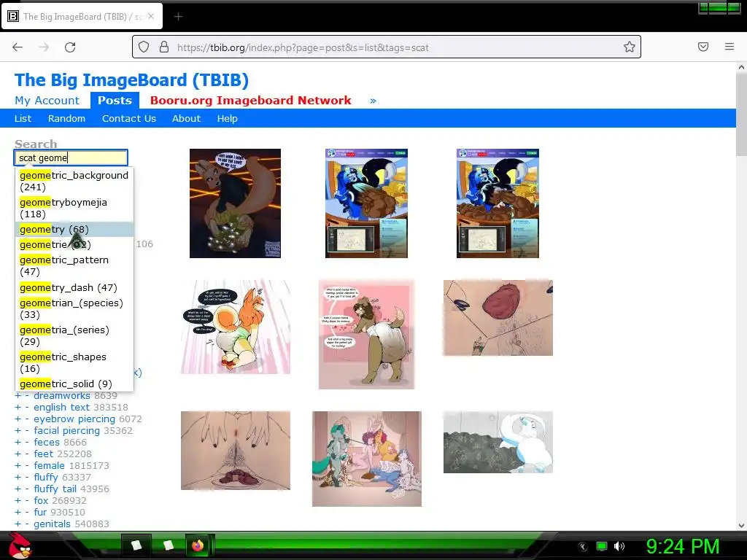Click the List submenu item
Viewport: 747px width, 560px height.
[23, 119]
